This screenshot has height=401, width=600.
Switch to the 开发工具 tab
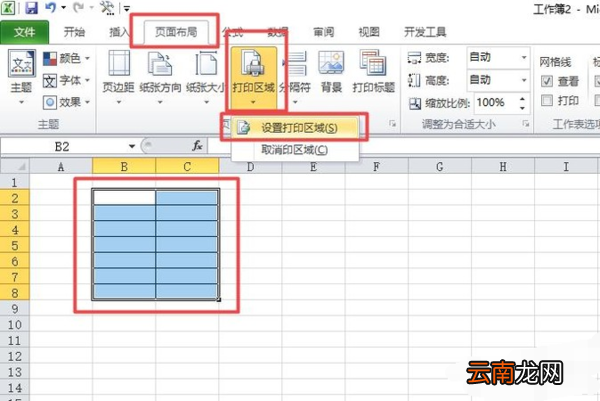point(425,32)
